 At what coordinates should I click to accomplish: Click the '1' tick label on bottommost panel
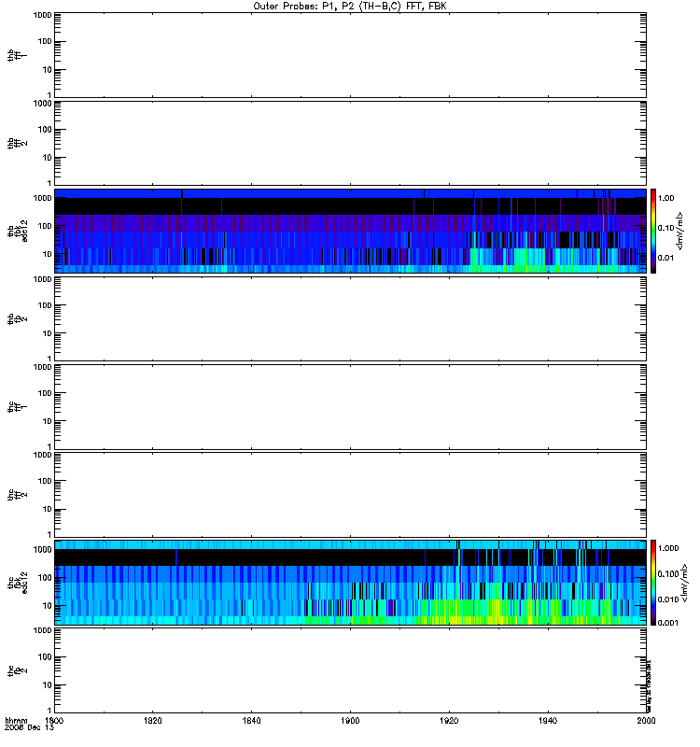49,711
